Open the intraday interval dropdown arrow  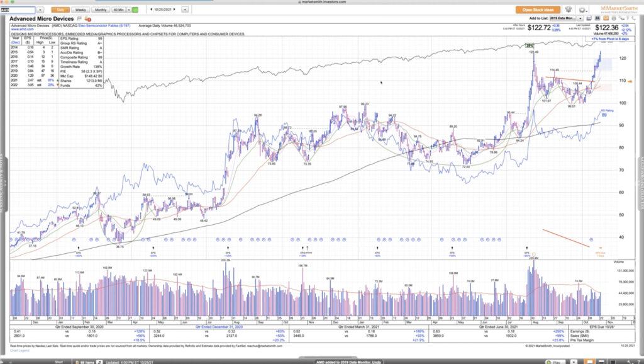coord(129,9)
